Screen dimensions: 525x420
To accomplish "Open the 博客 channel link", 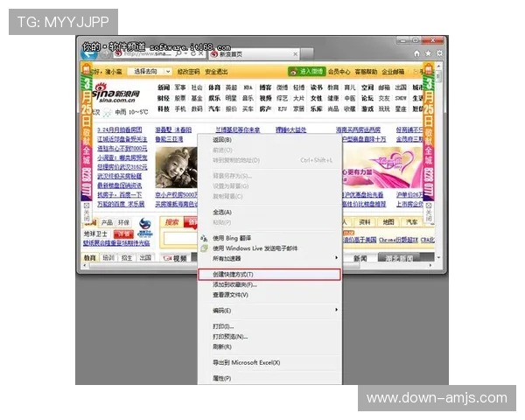I will click(x=265, y=87).
